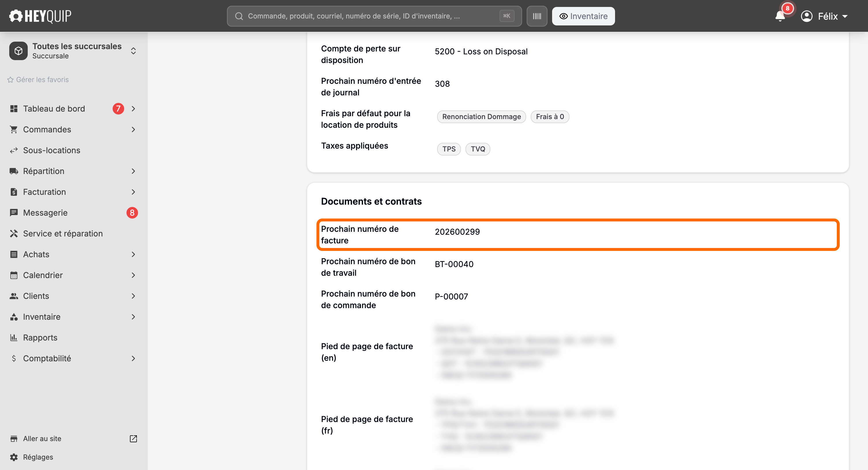Click the Sous-locations arrows icon

(14, 150)
